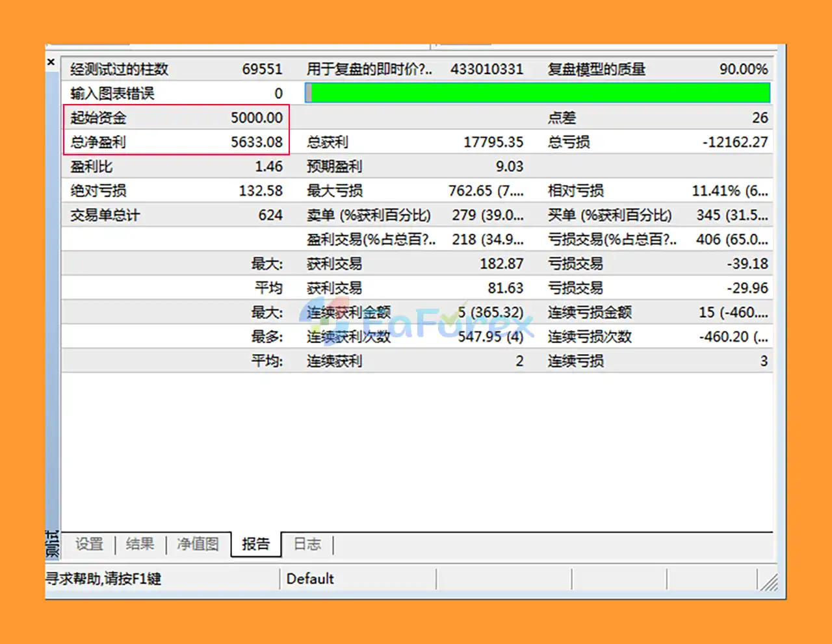
Task: Switch to the 结果 tab
Action: point(139,545)
